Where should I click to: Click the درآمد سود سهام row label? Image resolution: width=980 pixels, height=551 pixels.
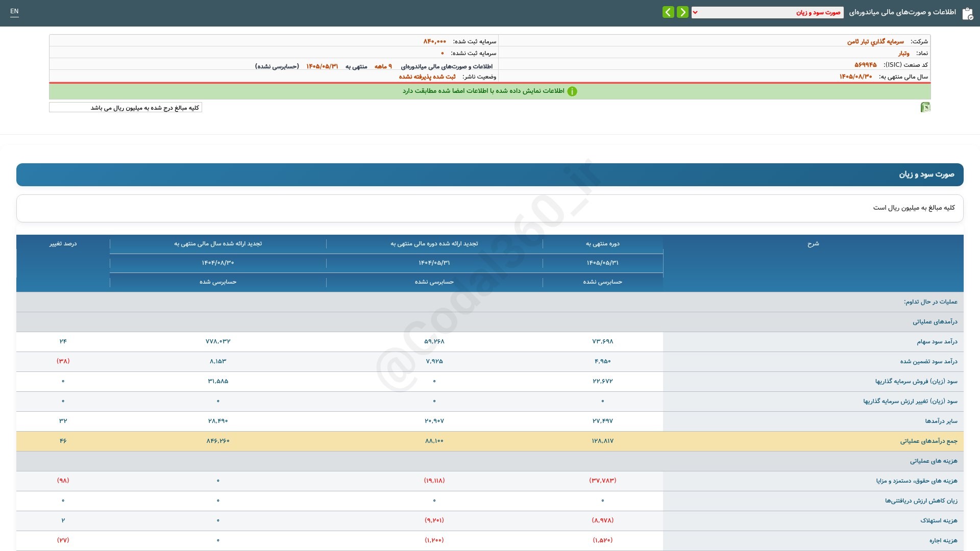[937, 342]
